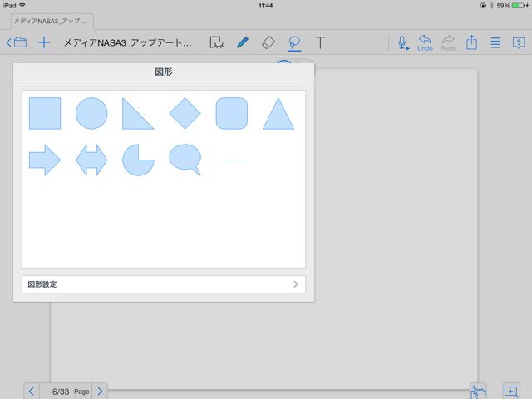This screenshot has width=532, height=399.
Task: Activate the text T tool
Action: pos(320,42)
